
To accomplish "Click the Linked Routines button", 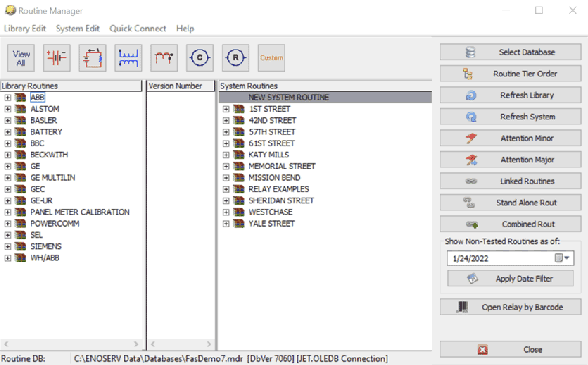I will (510, 181).
